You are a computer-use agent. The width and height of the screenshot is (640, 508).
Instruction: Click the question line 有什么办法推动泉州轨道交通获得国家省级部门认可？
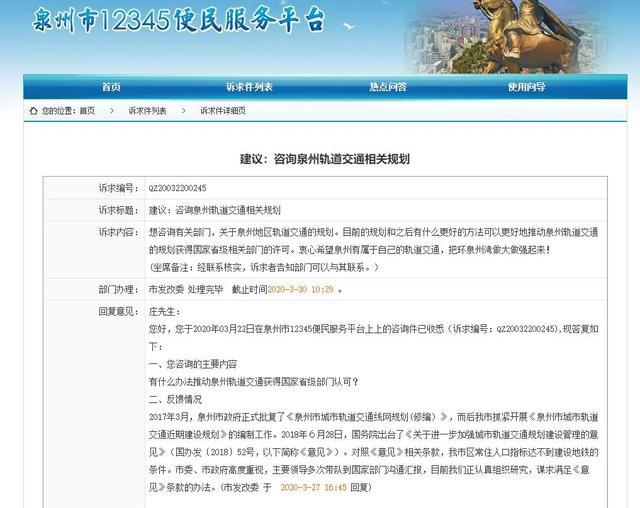click(253, 382)
